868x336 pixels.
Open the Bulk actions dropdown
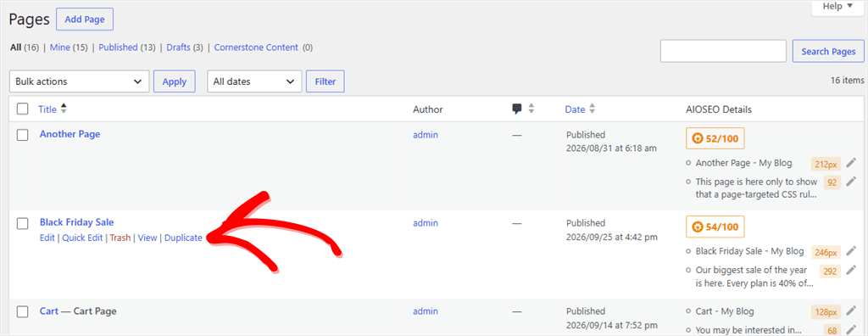[x=79, y=81]
